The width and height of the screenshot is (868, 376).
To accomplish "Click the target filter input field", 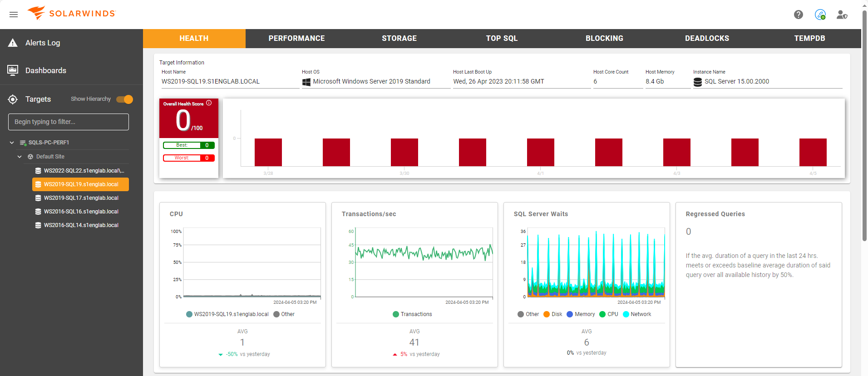I will (x=69, y=122).
